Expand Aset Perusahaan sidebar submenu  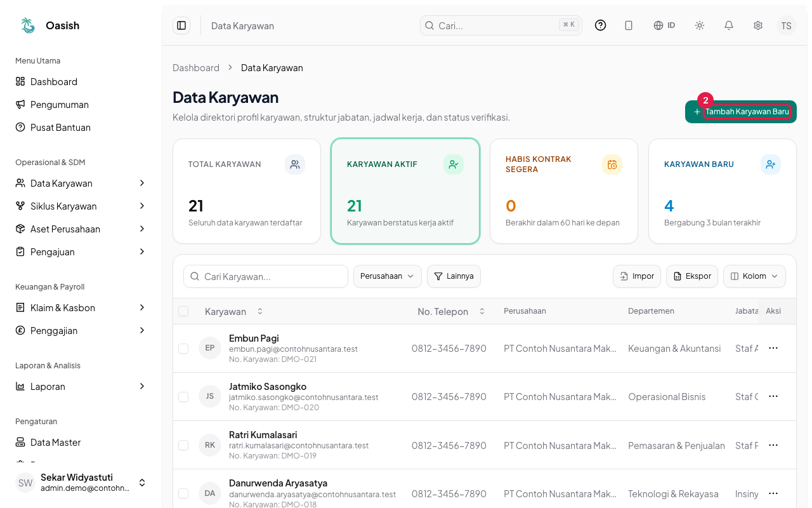(142, 229)
